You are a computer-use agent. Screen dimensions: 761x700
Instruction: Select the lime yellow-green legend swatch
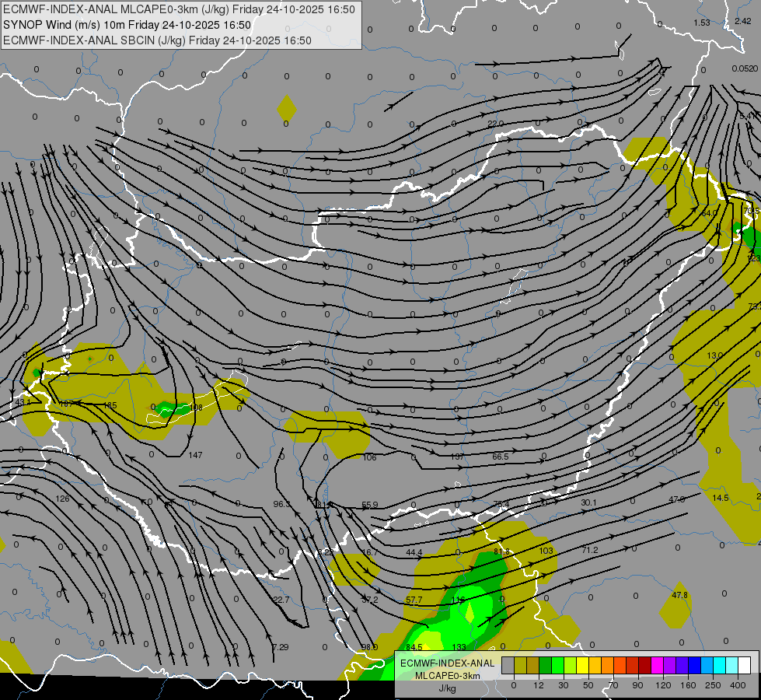tap(571, 665)
